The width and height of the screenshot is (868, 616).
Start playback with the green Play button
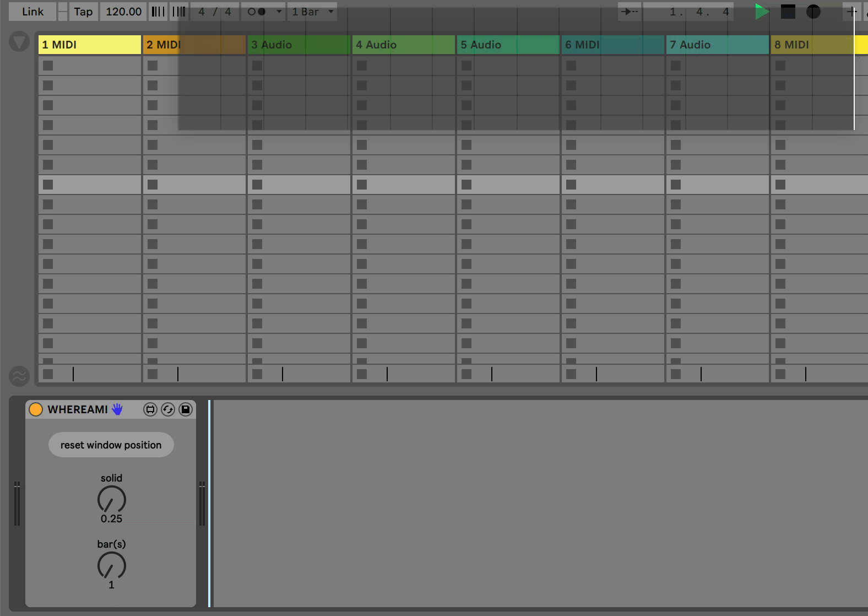[x=762, y=12]
